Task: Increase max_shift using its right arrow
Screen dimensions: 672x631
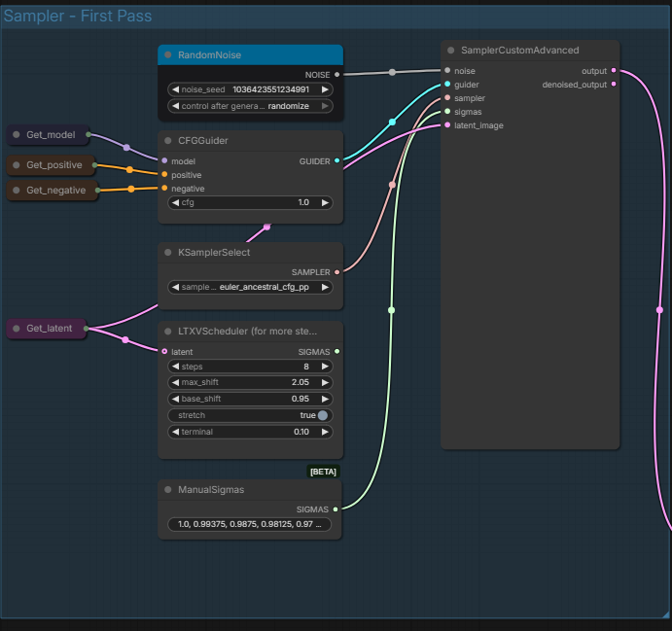Action: coord(326,383)
